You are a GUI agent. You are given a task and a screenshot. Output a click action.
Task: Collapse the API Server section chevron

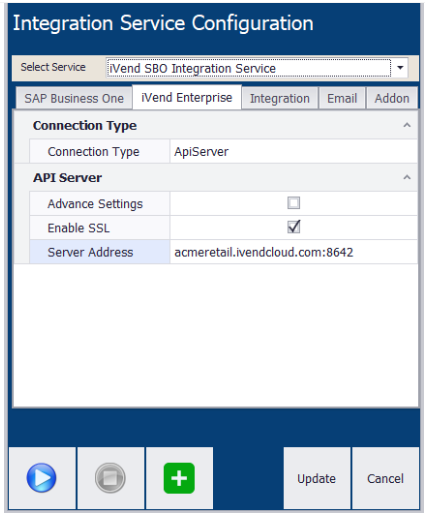[407, 177]
